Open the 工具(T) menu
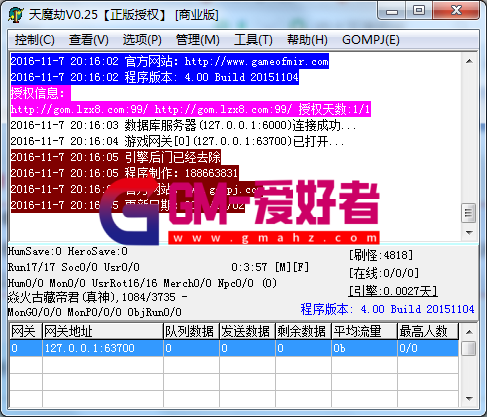This screenshot has width=487, height=417. [253, 40]
